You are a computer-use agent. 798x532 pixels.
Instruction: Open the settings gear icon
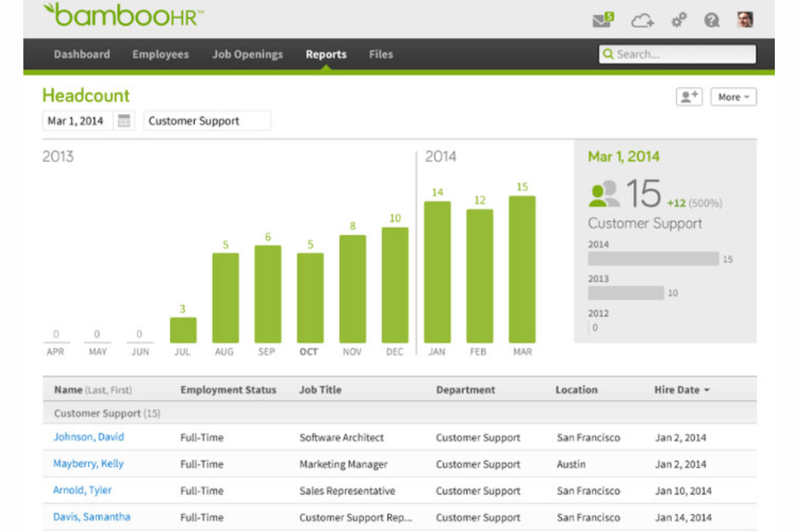pos(678,20)
